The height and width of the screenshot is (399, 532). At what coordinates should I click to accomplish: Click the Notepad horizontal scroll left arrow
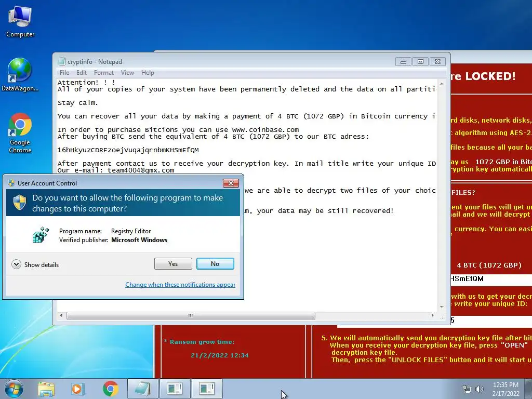[x=61, y=315]
